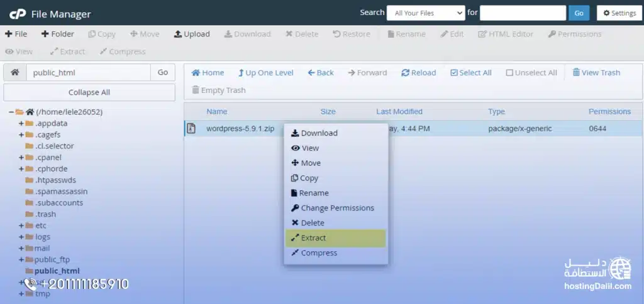The image size is (644, 304).
Task: Click the Extract toolbar button
Action: 67,52
